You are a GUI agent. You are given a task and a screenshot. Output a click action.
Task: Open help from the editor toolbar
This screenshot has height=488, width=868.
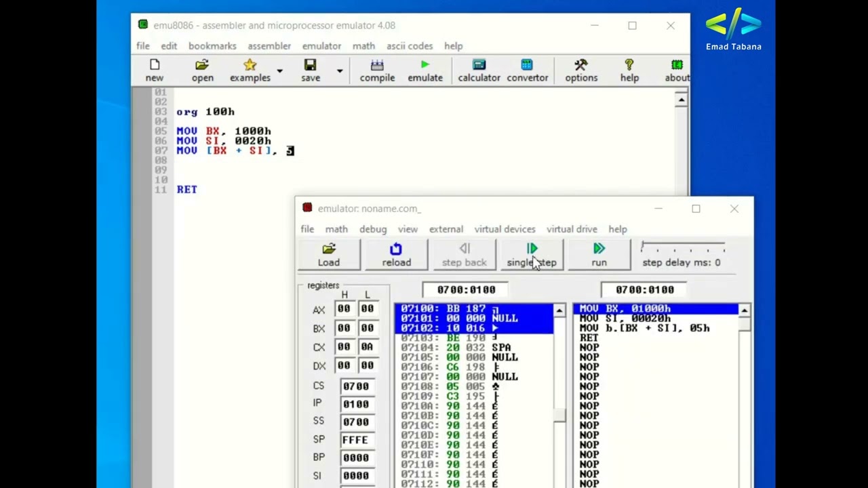coord(629,70)
